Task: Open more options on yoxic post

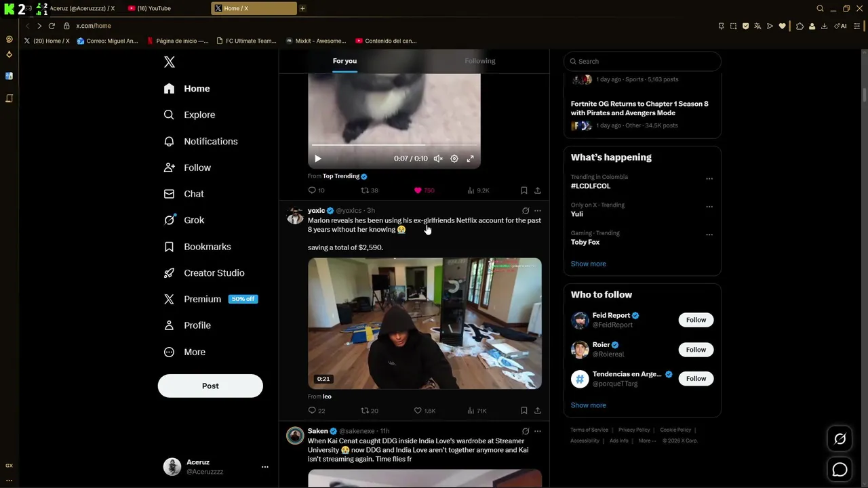Action: [x=538, y=211]
